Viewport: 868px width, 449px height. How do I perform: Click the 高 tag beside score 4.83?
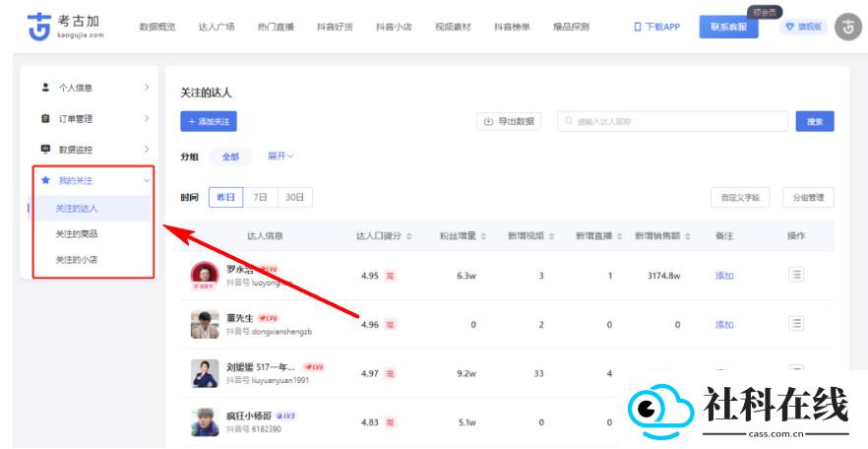click(x=391, y=422)
